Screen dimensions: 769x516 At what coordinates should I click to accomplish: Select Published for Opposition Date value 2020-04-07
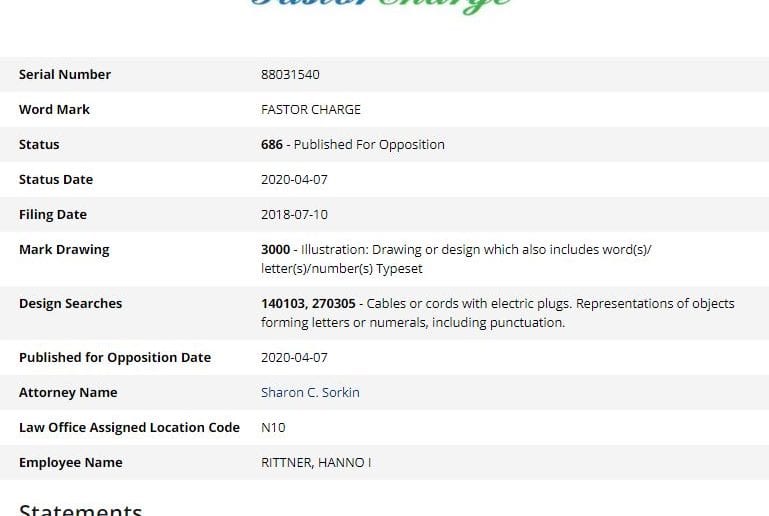point(294,358)
